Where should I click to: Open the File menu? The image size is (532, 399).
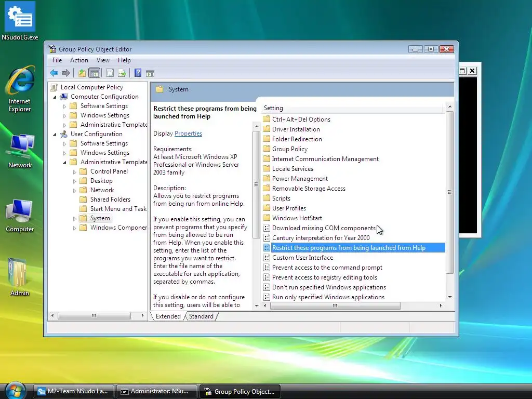(57, 60)
